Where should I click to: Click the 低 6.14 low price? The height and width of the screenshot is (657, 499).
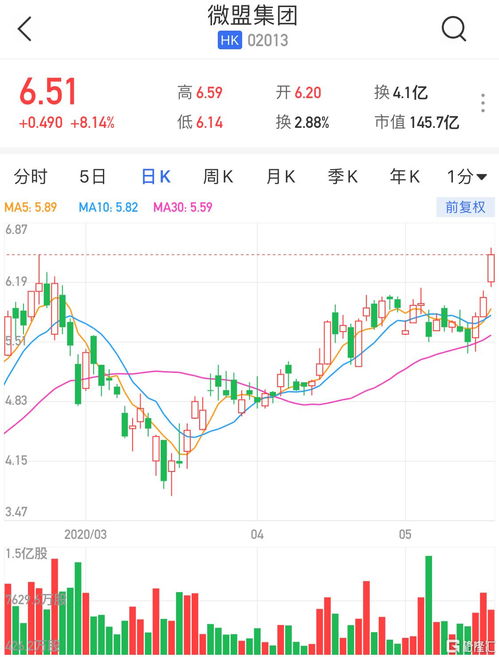200,122
